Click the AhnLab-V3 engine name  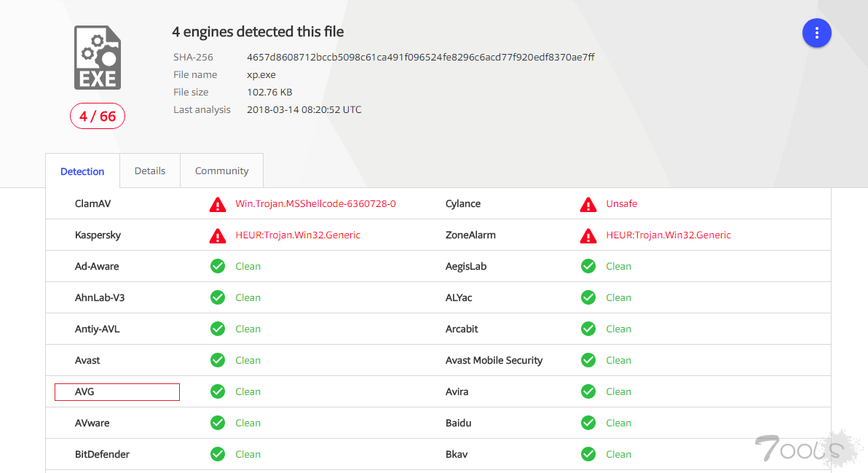(x=100, y=297)
